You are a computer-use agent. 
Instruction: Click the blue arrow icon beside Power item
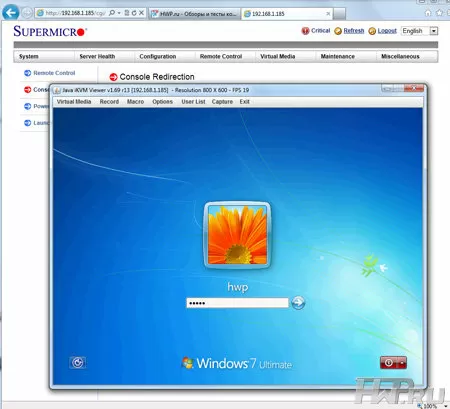pyautogui.click(x=27, y=106)
